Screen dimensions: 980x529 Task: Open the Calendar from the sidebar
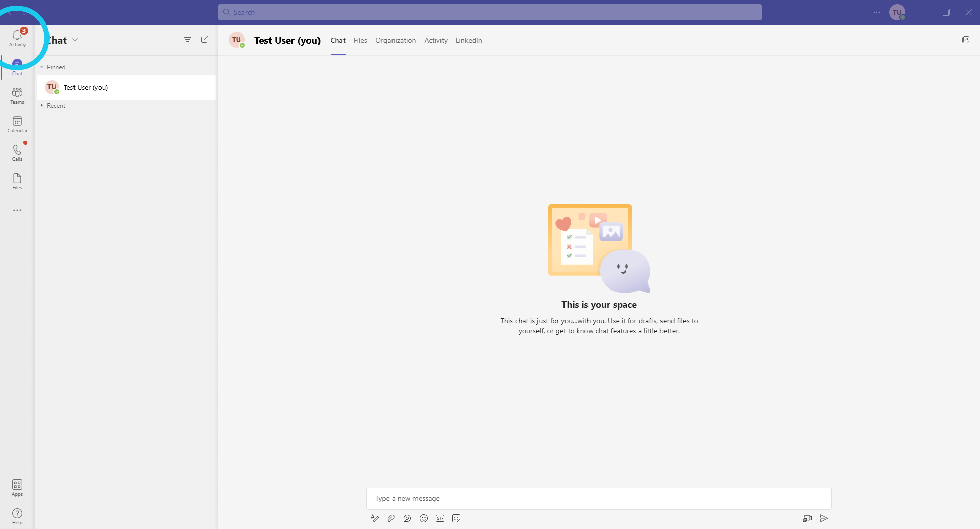pyautogui.click(x=17, y=124)
